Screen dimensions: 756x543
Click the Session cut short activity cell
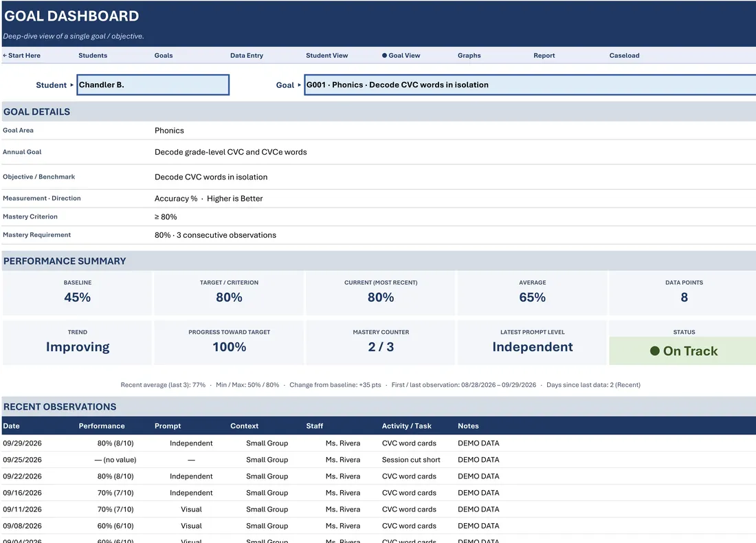(411, 460)
